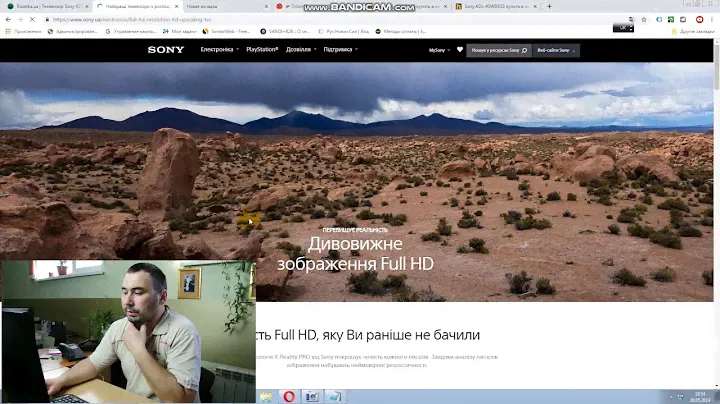This screenshot has width=720, height=404.
Task: Open the Opera browser from the taskbar
Action: pos(289,396)
